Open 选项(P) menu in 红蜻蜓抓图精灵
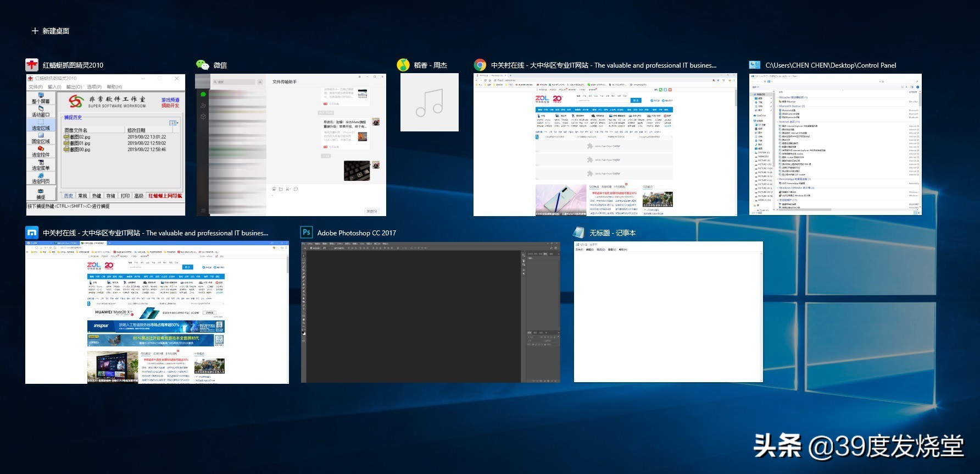This screenshot has width=980, height=474. (x=94, y=87)
